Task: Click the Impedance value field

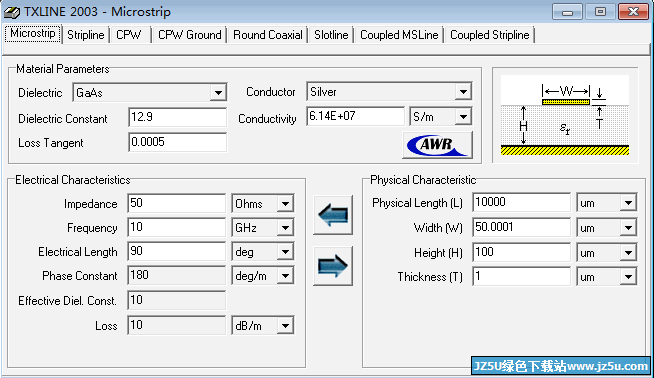Action: tap(176, 204)
